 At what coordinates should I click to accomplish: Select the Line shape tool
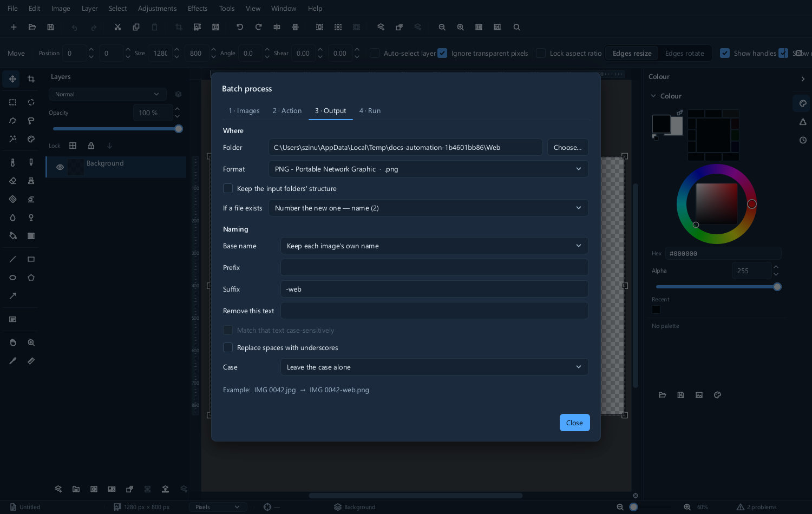pyautogui.click(x=12, y=259)
